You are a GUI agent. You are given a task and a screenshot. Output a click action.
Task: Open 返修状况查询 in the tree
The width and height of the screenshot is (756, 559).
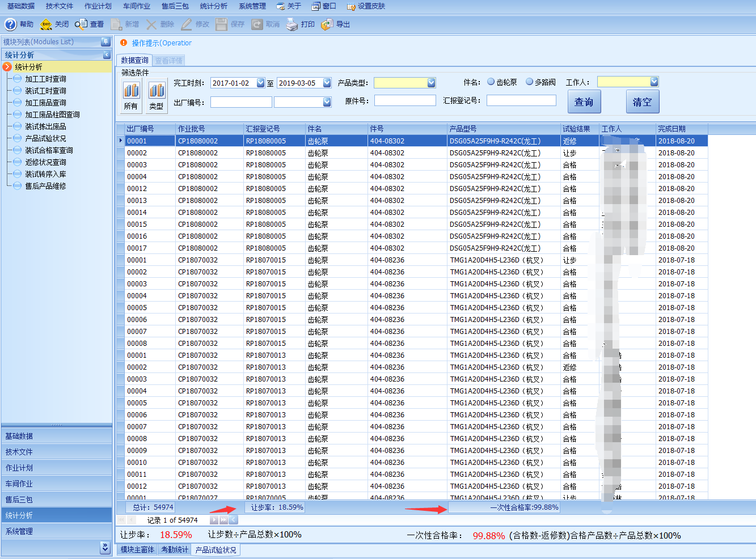point(45,162)
